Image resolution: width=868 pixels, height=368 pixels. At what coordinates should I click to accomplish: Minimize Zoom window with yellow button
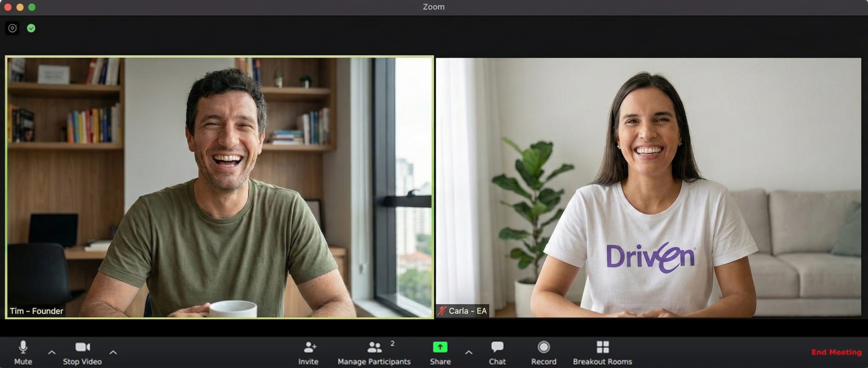tap(20, 7)
